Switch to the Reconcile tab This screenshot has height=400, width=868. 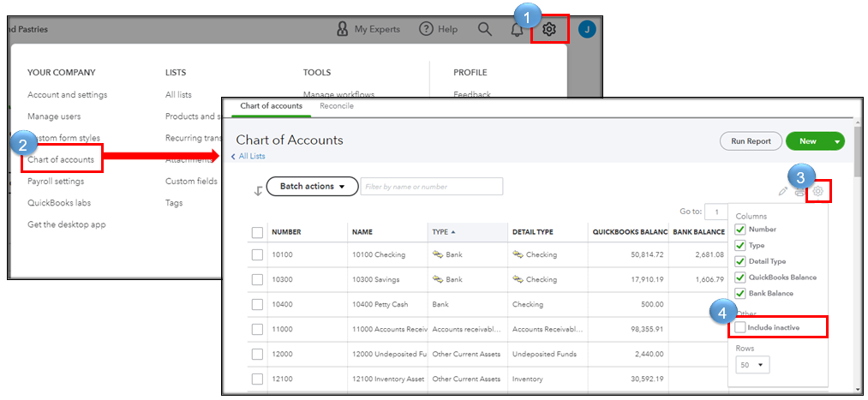pyautogui.click(x=337, y=105)
